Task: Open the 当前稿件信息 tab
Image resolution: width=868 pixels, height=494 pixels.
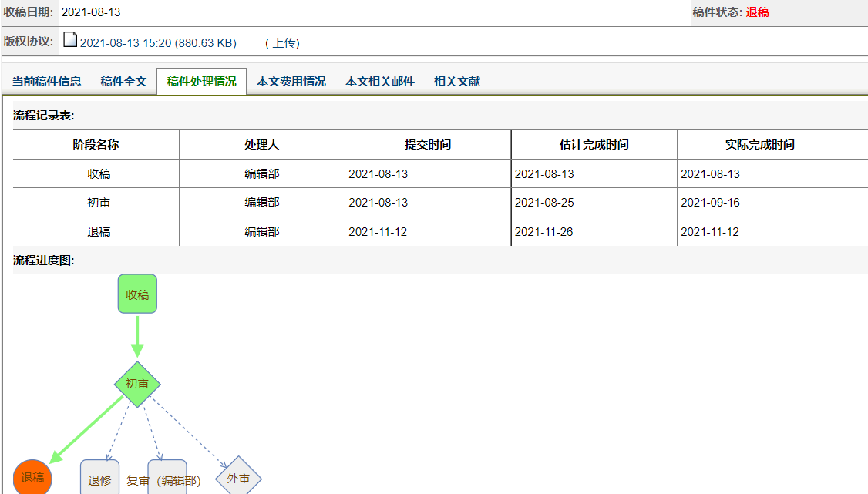Action: pos(46,82)
